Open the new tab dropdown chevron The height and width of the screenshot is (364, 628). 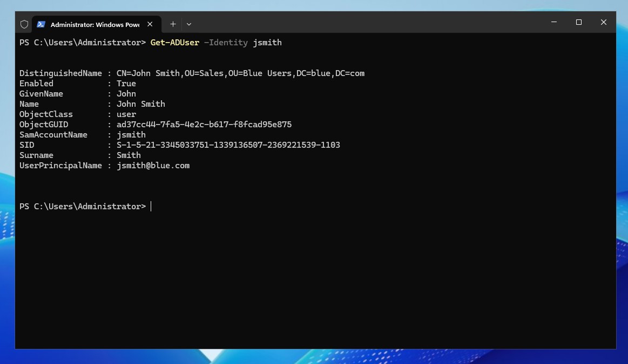tap(188, 24)
